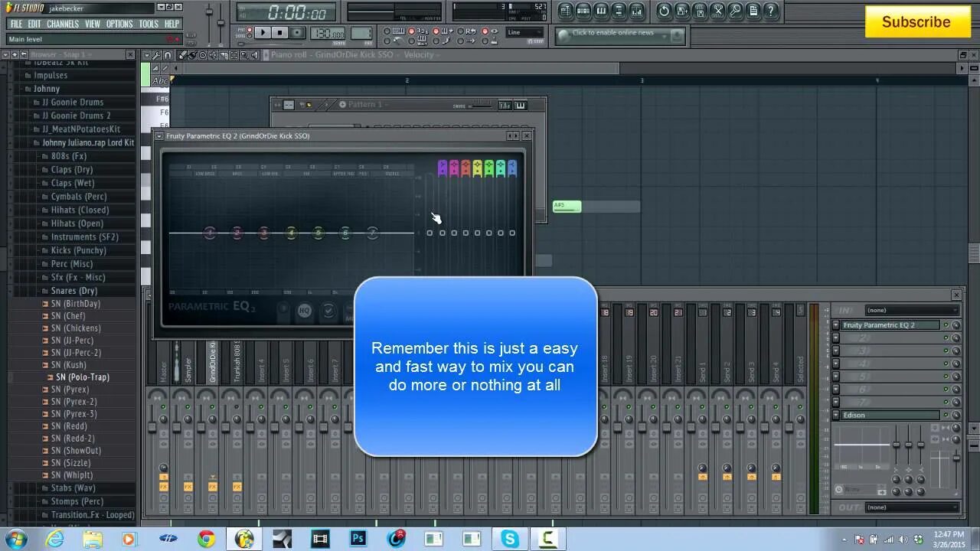
Task: Click the Play button in transport
Action: 263,32
